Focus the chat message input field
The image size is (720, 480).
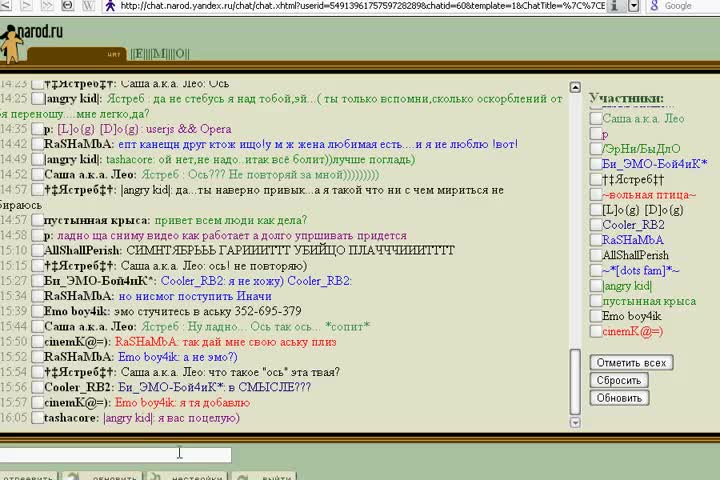(115, 455)
